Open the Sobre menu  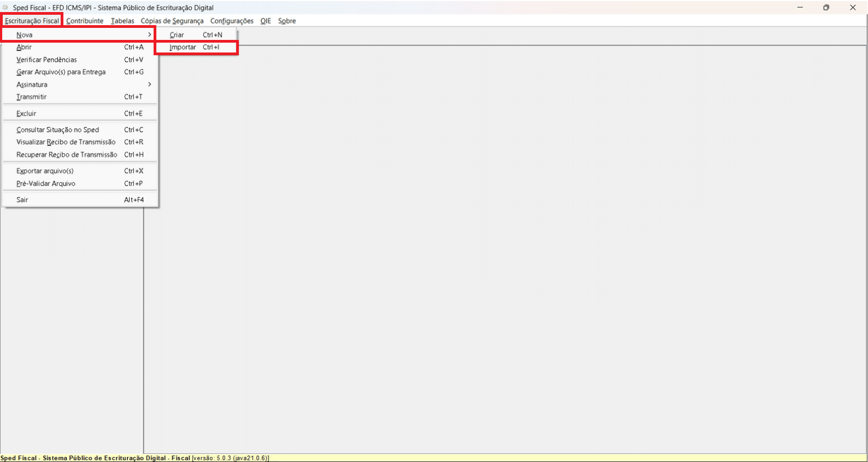click(x=287, y=21)
